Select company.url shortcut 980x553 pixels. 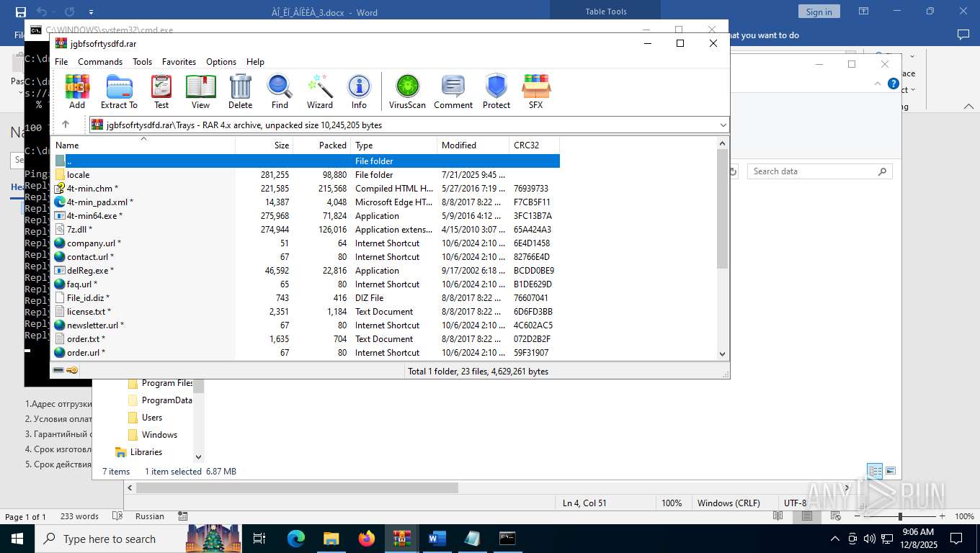click(306, 243)
